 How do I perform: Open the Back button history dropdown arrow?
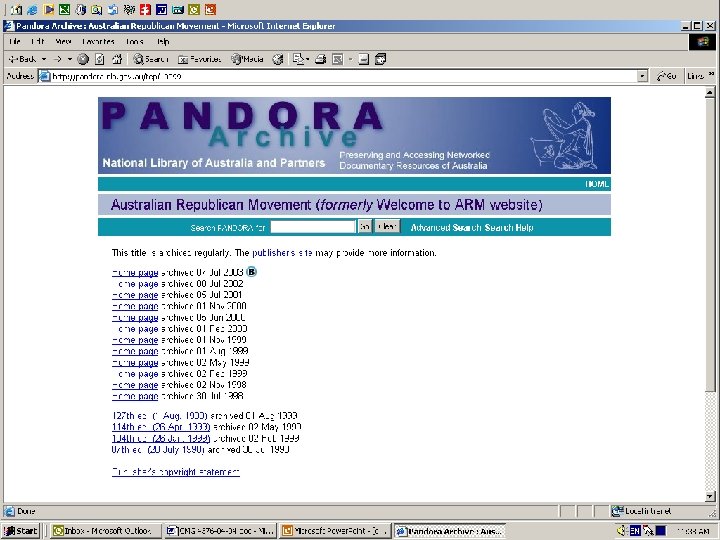(x=44, y=59)
